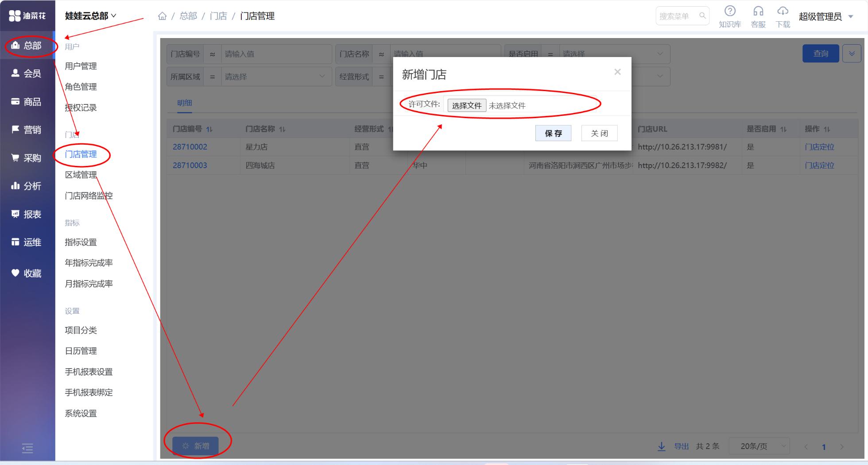Focus the 门店编号 input field
Viewport: 868px width, 465px height.
pos(276,54)
